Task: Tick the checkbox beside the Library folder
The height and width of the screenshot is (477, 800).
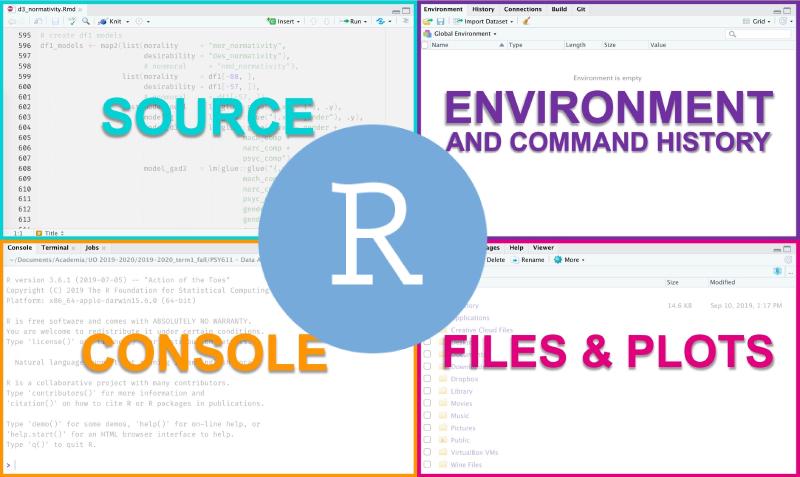Action: 428,391
